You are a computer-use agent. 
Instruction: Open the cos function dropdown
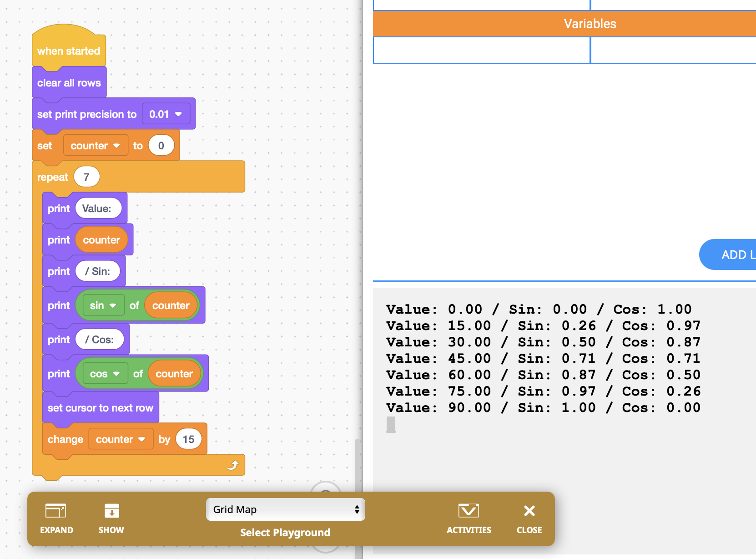pyautogui.click(x=105, y=374)
